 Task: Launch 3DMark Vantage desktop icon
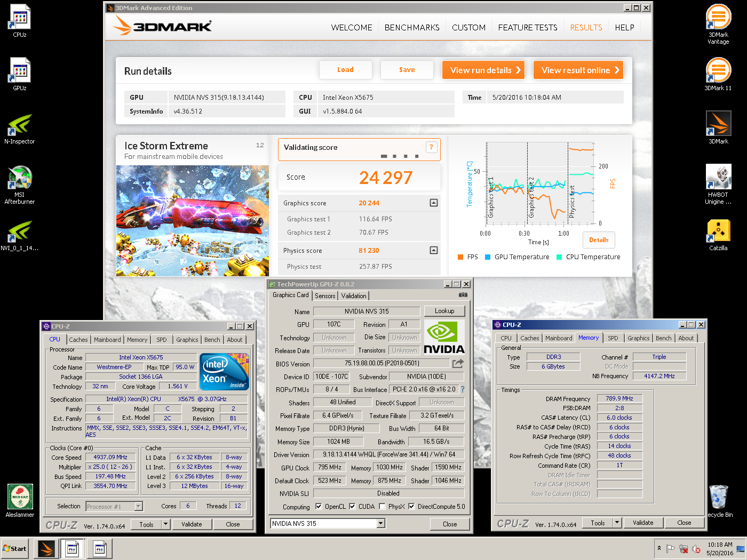[x=718, y=24]
